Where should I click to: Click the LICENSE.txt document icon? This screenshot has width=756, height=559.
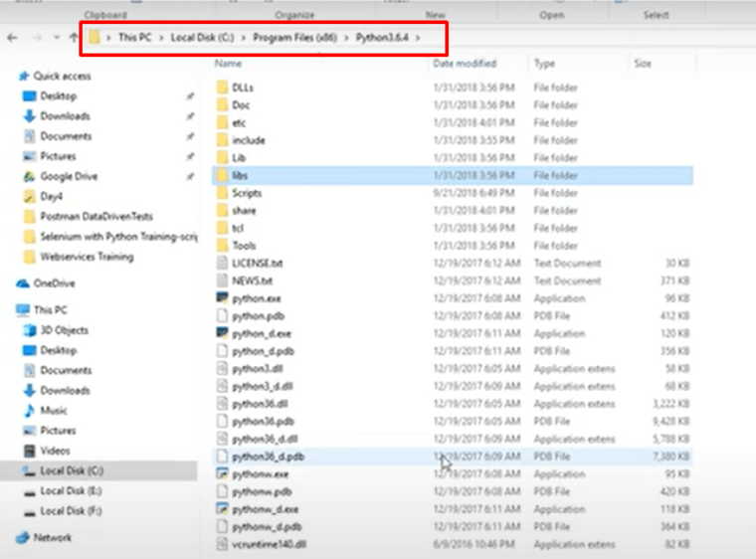tap(222, 264)
